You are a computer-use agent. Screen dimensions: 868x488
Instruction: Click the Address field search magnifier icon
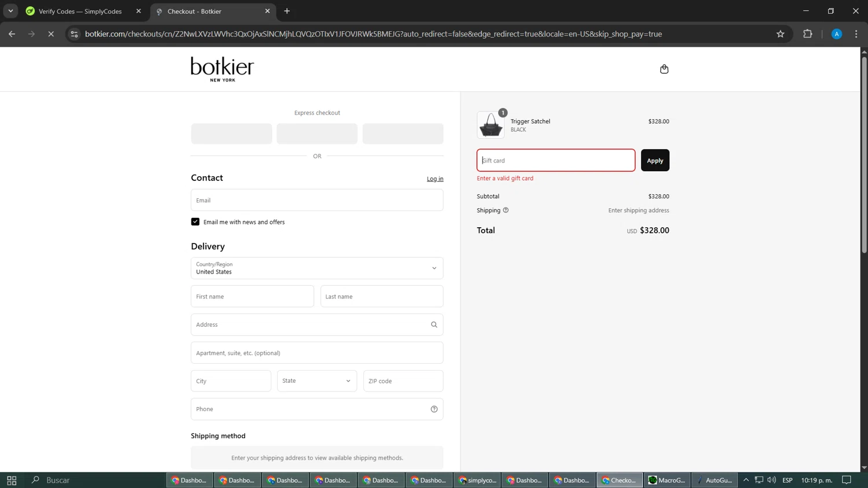[x=434, y=325]
